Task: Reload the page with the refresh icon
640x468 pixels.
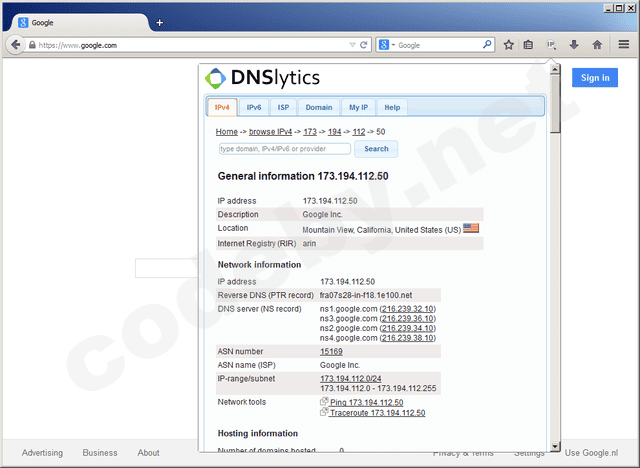Action: point(364,45)
